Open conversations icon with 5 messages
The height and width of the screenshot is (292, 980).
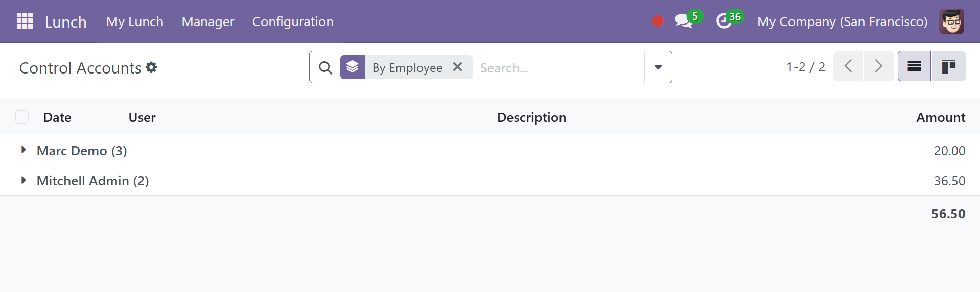684,21
